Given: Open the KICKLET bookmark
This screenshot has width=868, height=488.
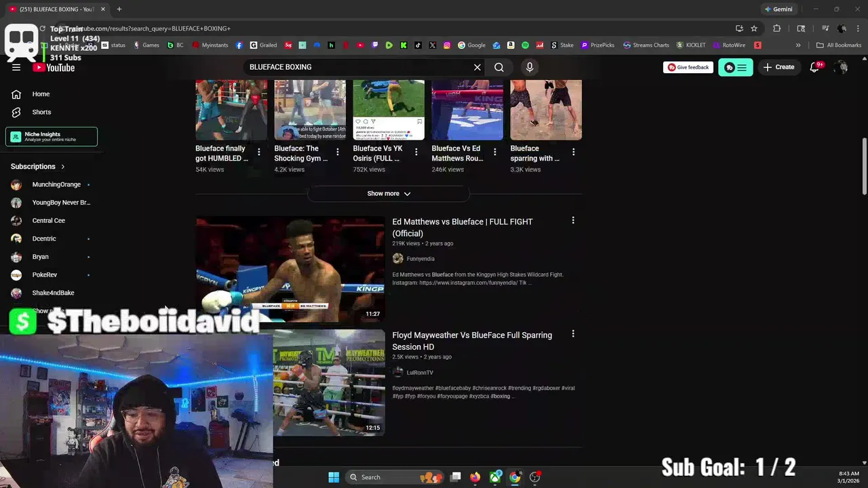Looking at the screenshot, I should click(691, 45).
